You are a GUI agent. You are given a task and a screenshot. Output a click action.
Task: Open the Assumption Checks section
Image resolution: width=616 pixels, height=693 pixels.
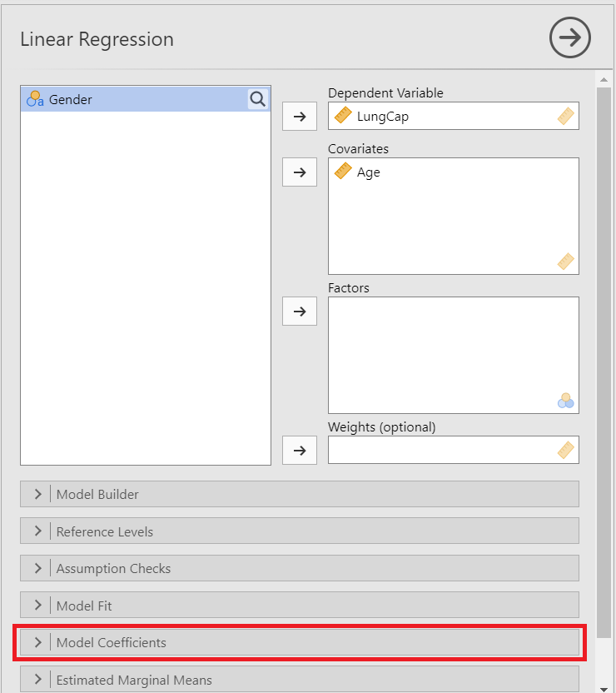point(300,568)
